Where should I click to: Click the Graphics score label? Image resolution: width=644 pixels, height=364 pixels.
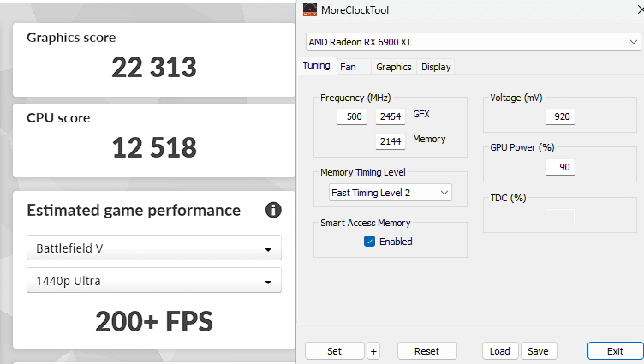click(x=71, y=38)
